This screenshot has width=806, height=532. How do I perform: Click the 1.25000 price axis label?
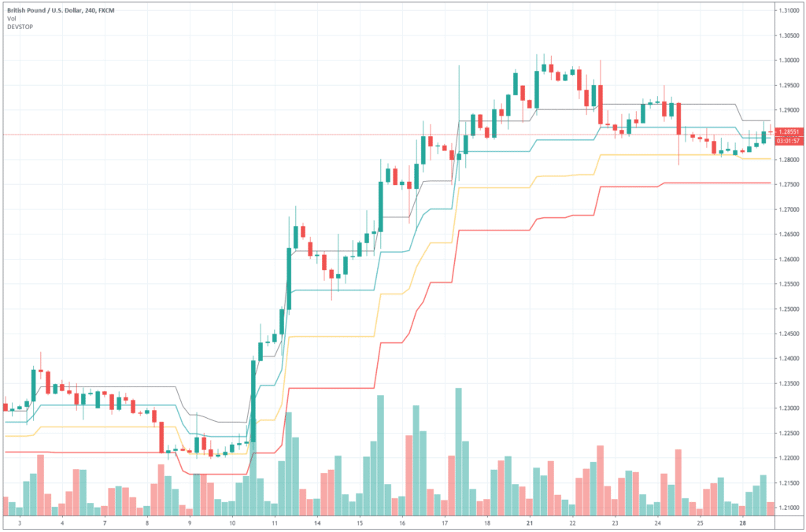pyautogui.click(x=789, y=309)
